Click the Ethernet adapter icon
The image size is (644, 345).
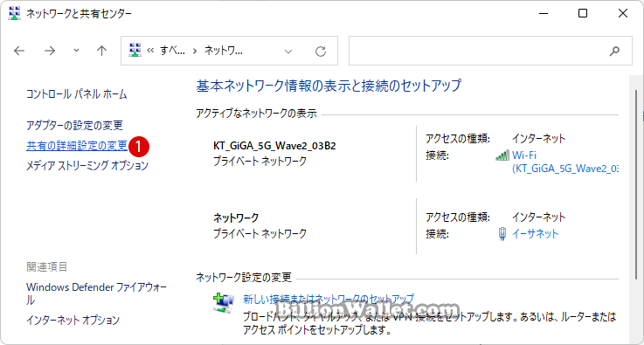[502, 234]
